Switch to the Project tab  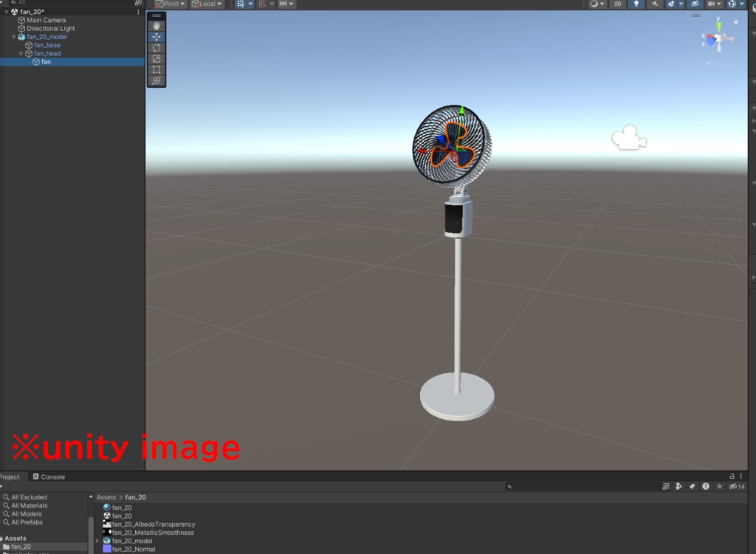click(10, 477)
